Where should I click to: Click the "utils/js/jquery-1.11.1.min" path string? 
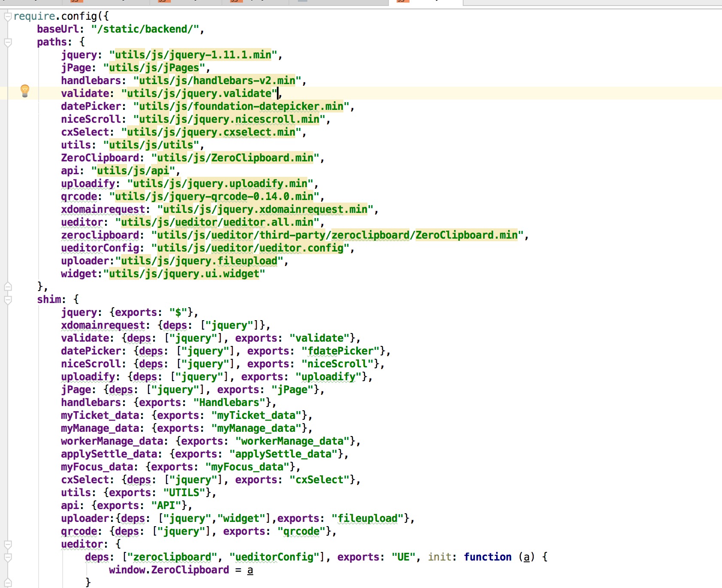(x=193, y=55)
